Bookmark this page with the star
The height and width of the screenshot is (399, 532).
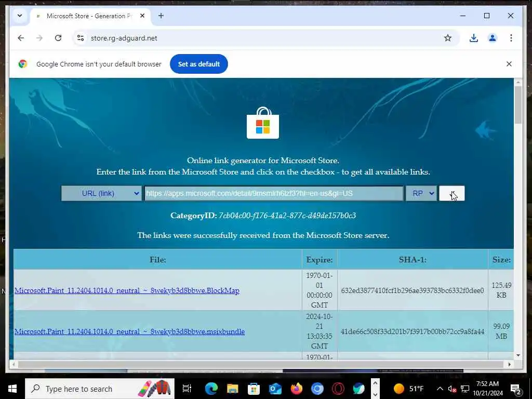pos(447,38)
